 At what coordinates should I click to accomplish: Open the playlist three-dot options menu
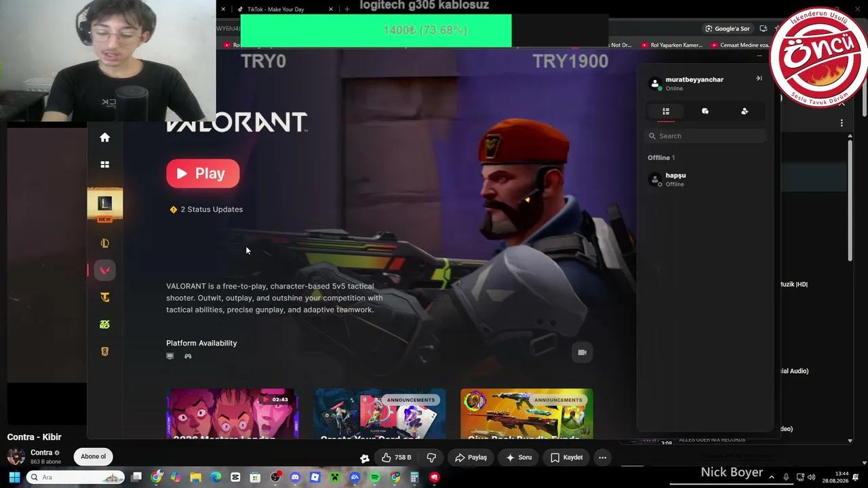pyautogui.click(x=842, y=123)
